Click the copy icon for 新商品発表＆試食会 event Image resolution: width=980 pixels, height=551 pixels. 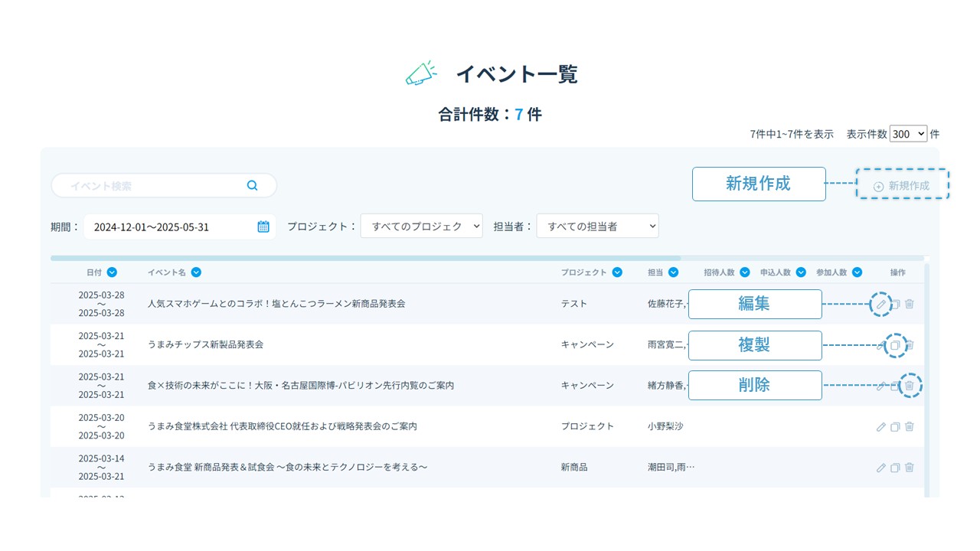(894, 468)
